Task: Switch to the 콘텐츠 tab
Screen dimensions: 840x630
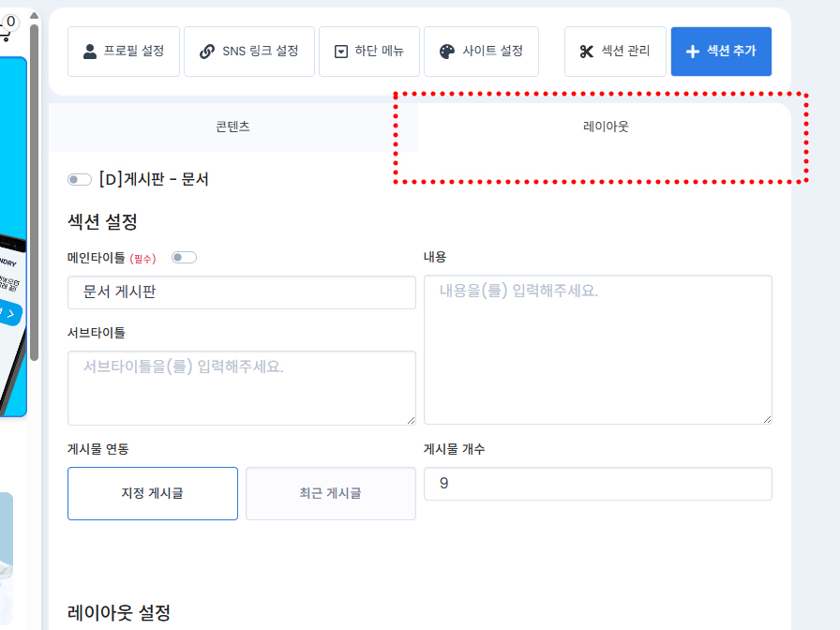Action: (231, 127)
